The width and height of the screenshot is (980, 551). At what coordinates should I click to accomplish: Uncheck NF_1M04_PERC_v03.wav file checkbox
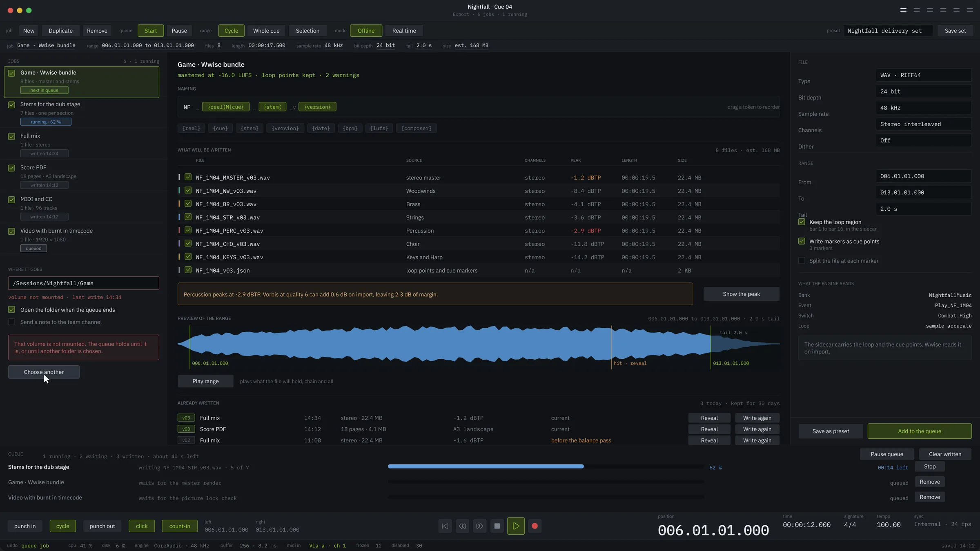(x=188, y=230)
